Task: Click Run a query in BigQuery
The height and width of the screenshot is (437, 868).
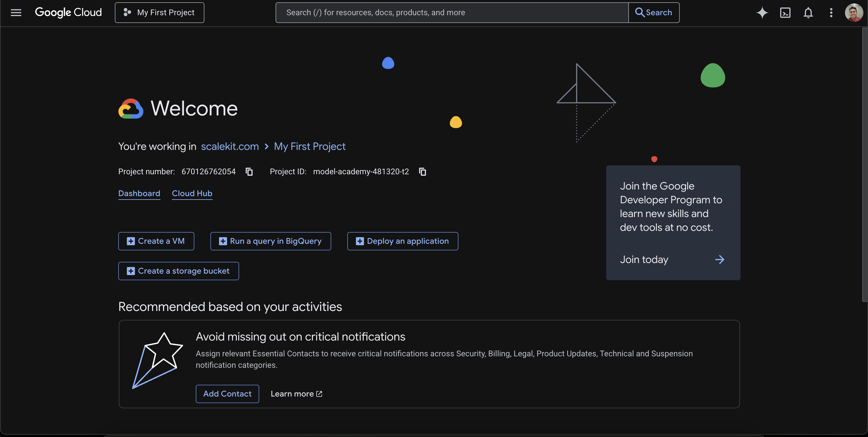Action: click(270, 241)
